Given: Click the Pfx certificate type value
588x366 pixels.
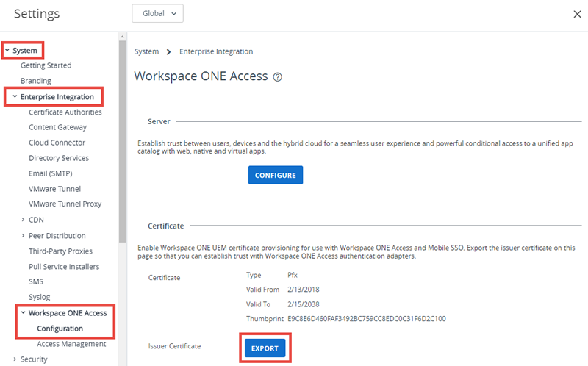Looking at the screenshot, I should click(x=292, y=275).
